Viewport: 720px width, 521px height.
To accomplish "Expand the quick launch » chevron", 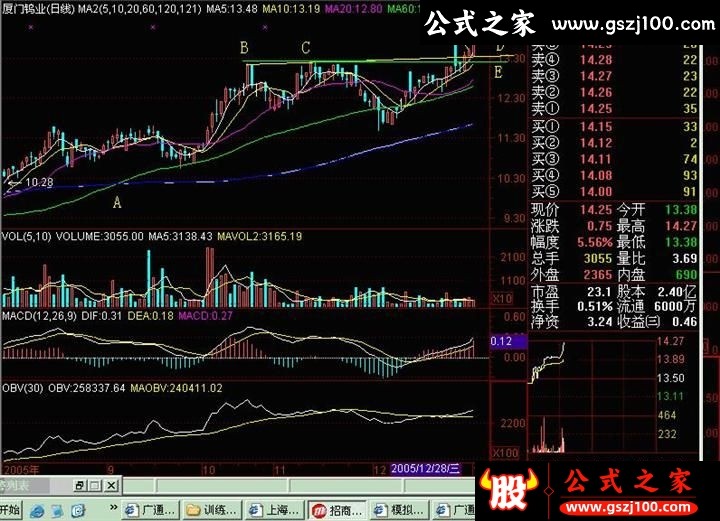I will (113, 508).
